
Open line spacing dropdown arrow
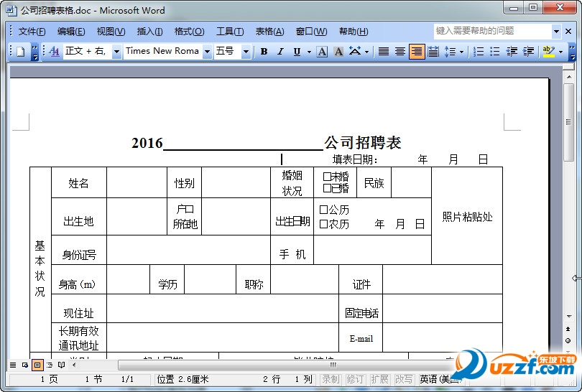pyautogui.click(x=462, y=52)
